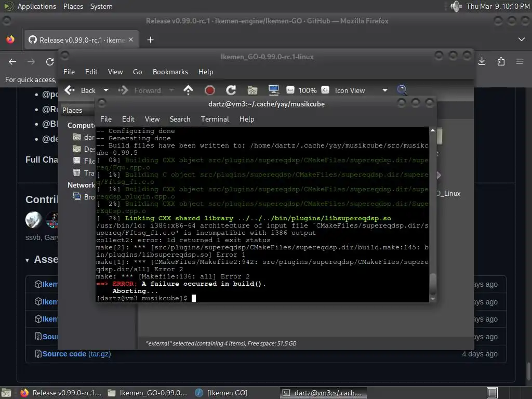Select Desktop entry in Places sidebar
Screen dimensions: 532x399
pyautogui.click(x=84, y=149)
